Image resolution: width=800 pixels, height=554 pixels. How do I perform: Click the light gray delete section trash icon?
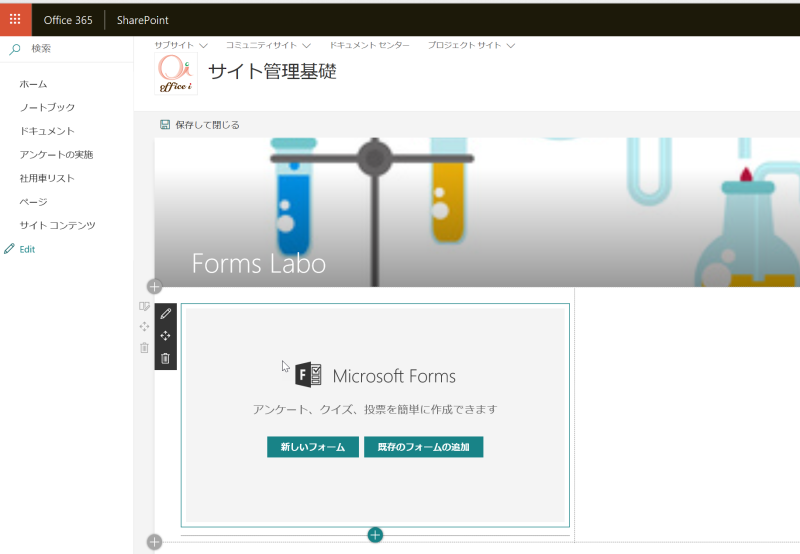(x=144, y=348)
